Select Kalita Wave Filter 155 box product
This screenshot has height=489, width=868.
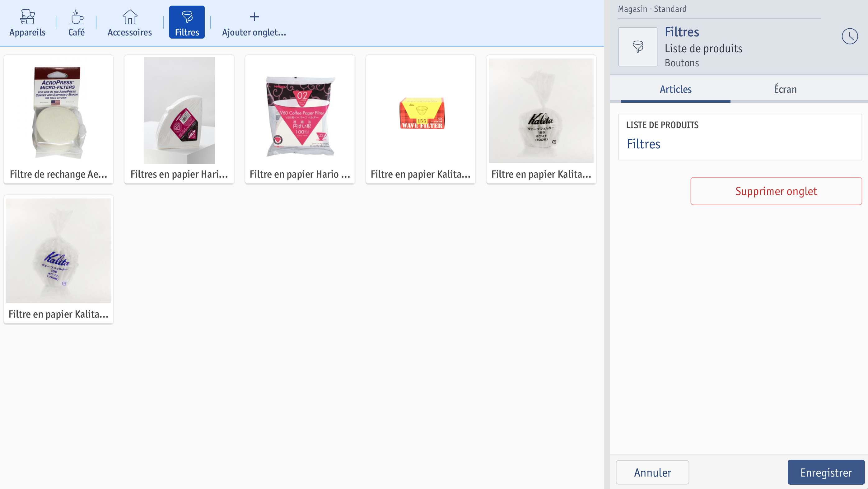(421, 119)
